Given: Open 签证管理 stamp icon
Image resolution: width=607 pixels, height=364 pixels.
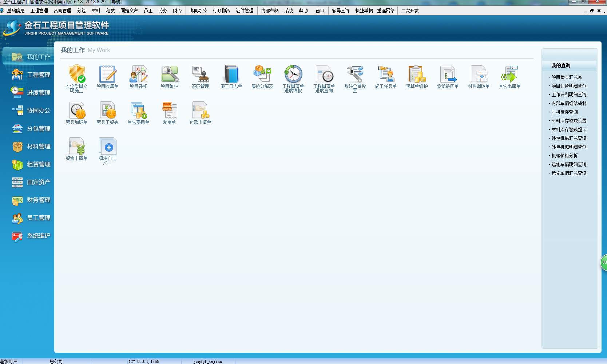Looking at the screenshot, I should point(200,74).
